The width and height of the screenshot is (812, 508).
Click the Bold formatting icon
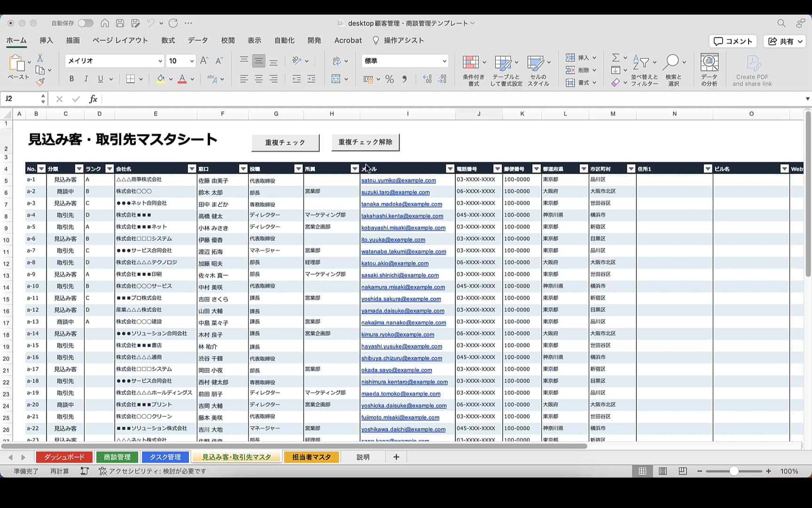pos(71,79)
